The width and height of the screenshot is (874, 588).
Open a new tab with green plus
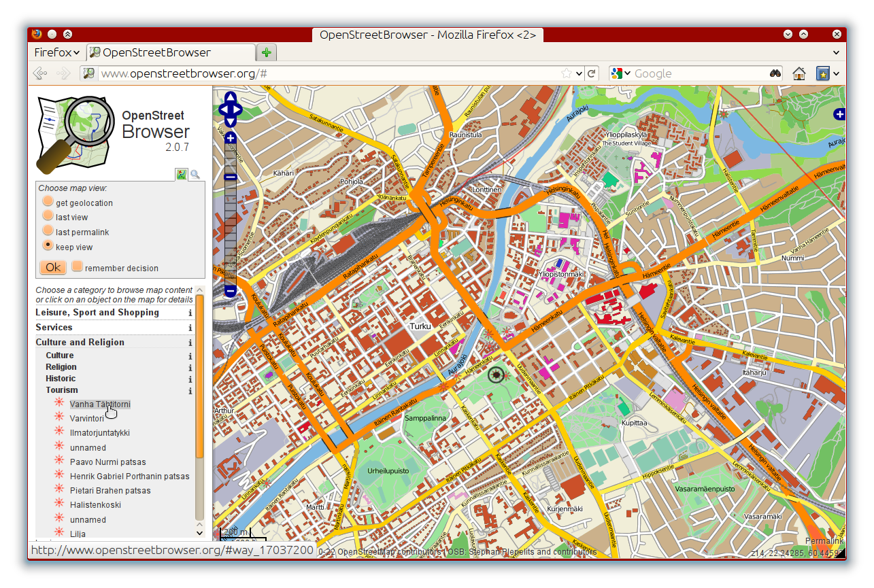pos(266,52)
